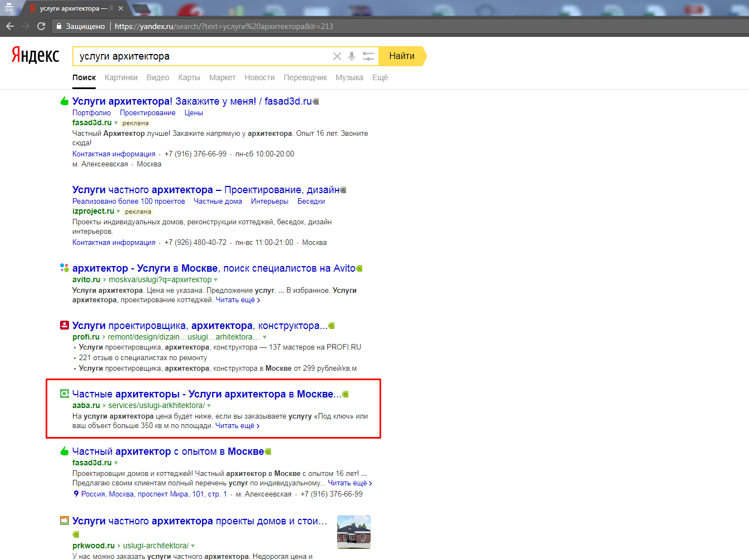The height and width of the screenshot is (560, 749).
Task: Open the incognito indicator icon in the browser
Action: 9,8
